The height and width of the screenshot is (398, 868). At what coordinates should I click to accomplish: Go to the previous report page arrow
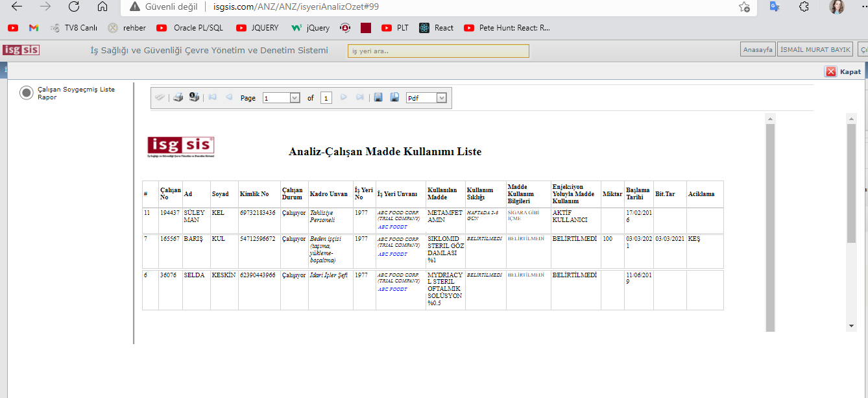[x=228, y=97]
